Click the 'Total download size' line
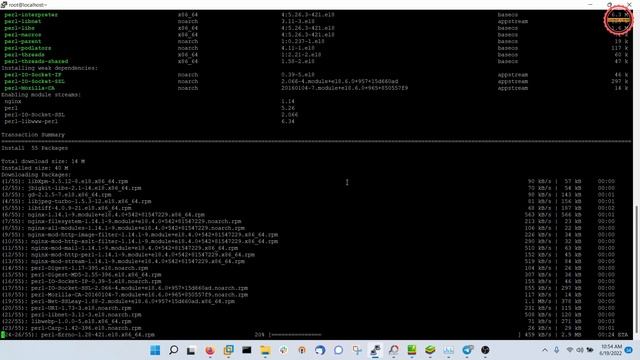 tap(43, 161)
